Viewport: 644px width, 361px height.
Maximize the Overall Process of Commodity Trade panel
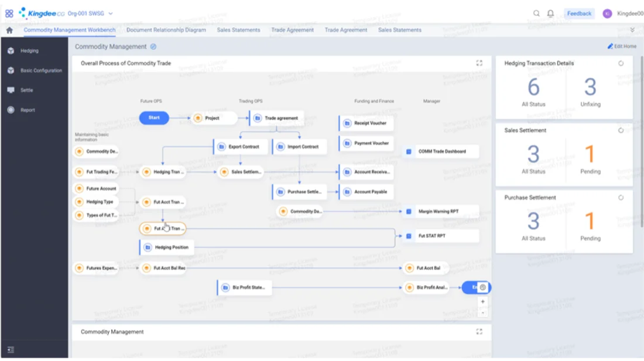coord(479,63)
